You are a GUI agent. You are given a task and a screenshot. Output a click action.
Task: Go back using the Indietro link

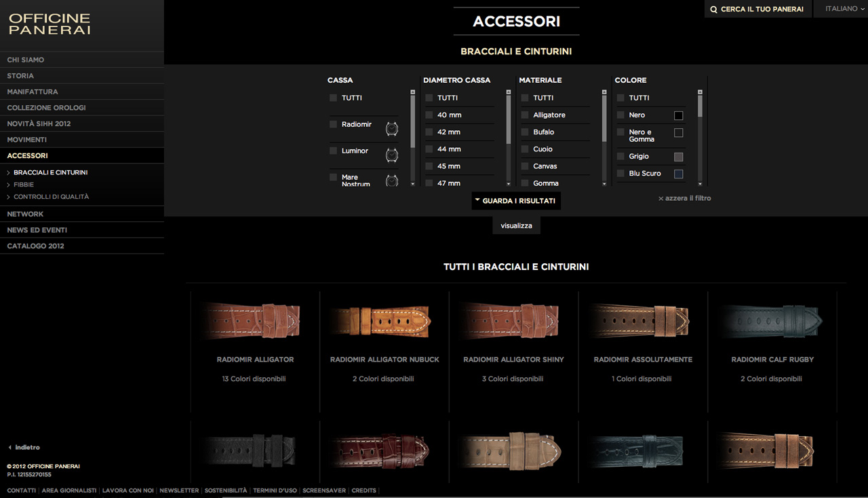pyautogui.click(x=28, y=448)
